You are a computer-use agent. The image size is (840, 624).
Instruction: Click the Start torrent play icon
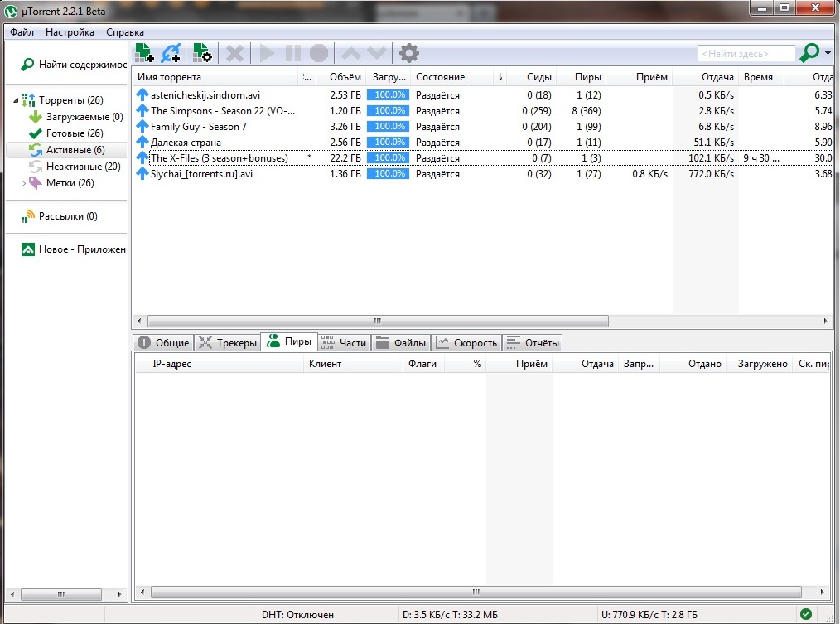(266, 53)
